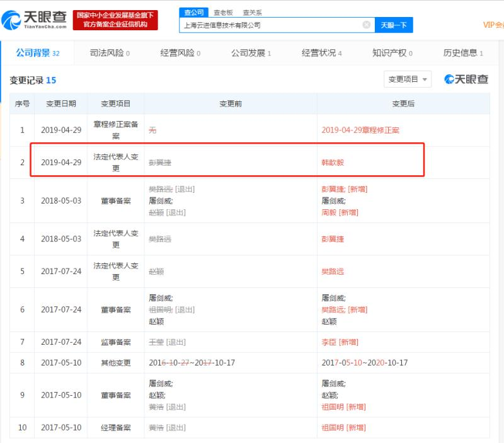Open the 2019-04-29章程修正案 link

(x=360, y=130)
